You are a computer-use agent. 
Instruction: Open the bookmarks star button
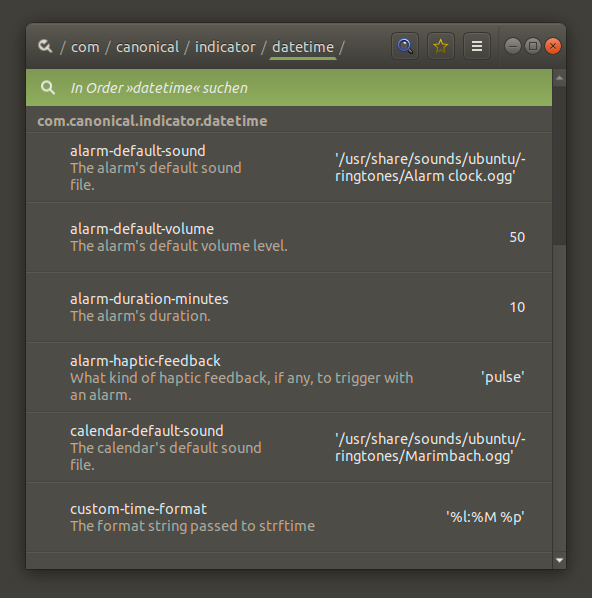coord(441,46)
